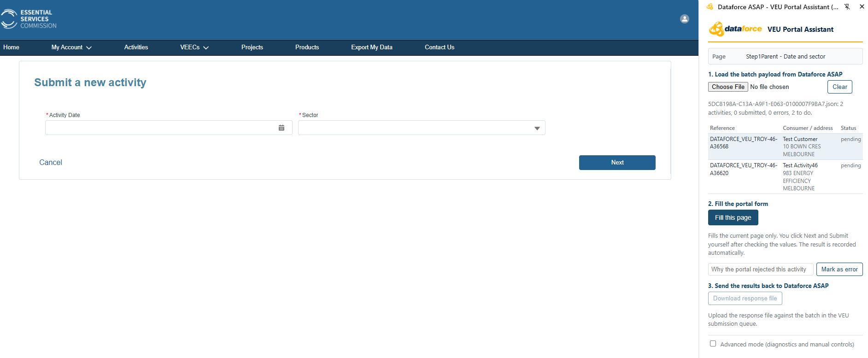Click the Clear button
The image size is (868, 358).
pos(840,87)
